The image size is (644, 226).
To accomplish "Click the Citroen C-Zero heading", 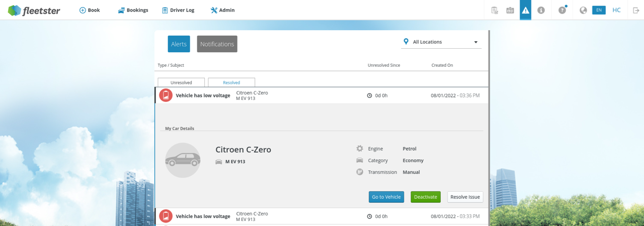I will (243, 150).
